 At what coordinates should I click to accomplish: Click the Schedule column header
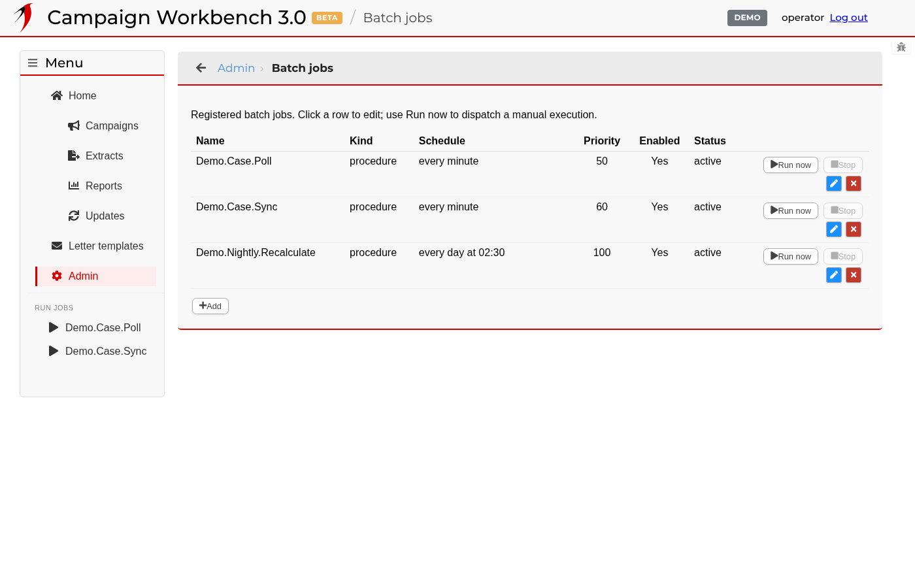442,141
